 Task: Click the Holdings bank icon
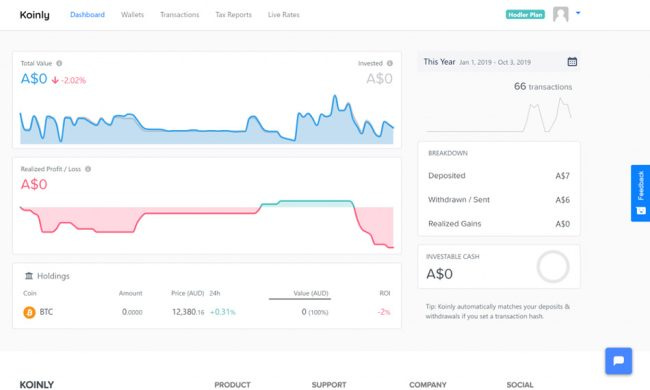pyautogui.click(x=29, y=276)
